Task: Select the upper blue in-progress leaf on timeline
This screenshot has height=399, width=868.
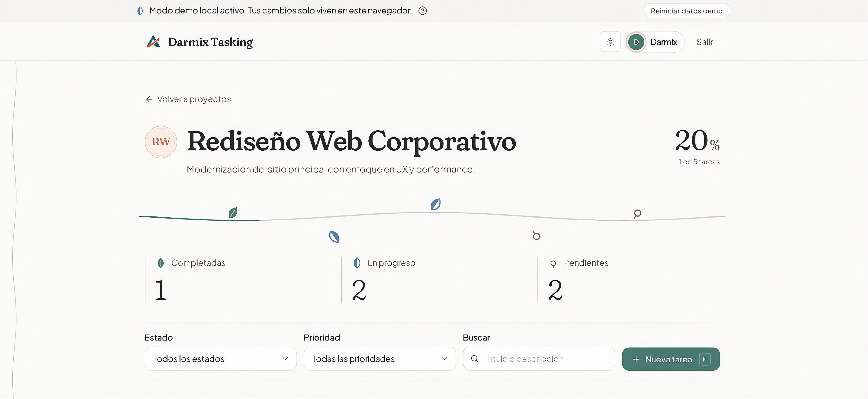Action: point(435,204)
